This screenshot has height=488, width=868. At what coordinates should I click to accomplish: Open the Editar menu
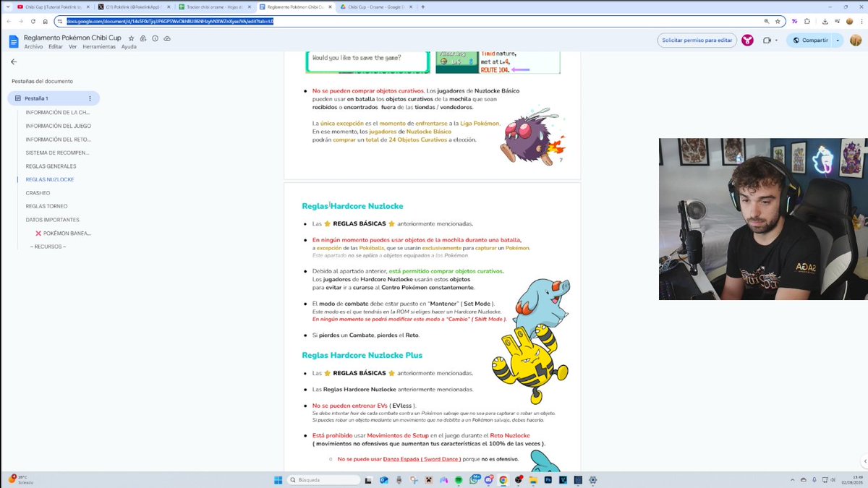pyautogui.click(x=56, y=46)
